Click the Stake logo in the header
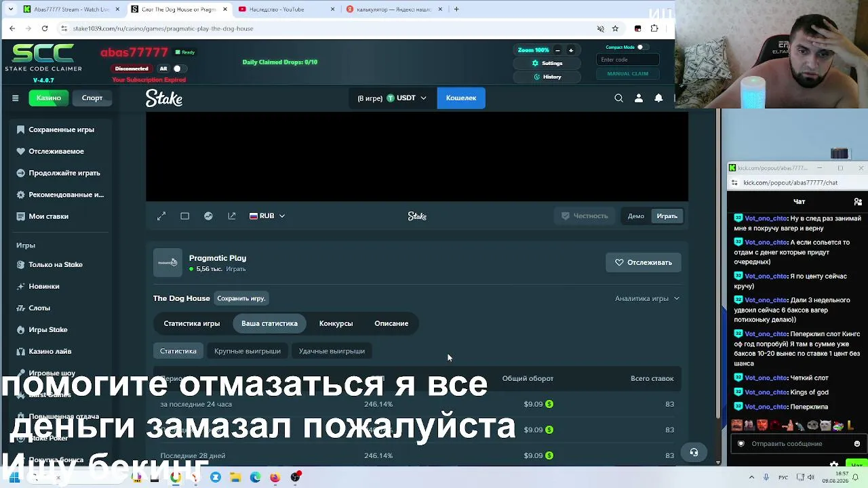Image resolution: width=868 pixels, height=488 pixels. [164, 98]
